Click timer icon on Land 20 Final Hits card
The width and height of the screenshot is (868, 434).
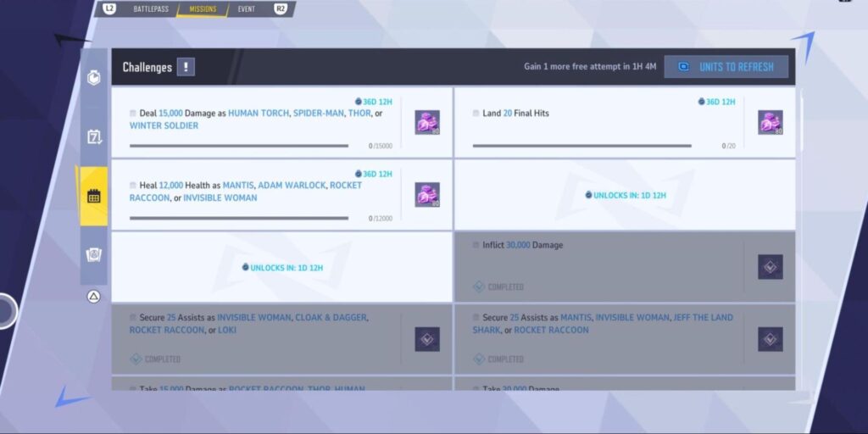pos(701,102)
